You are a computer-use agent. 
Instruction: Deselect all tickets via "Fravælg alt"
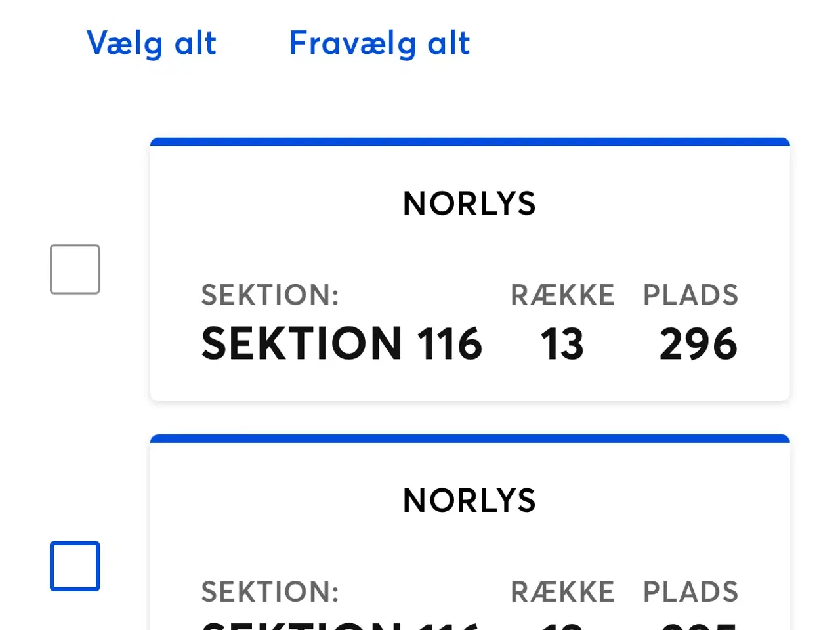click(379, 43)
